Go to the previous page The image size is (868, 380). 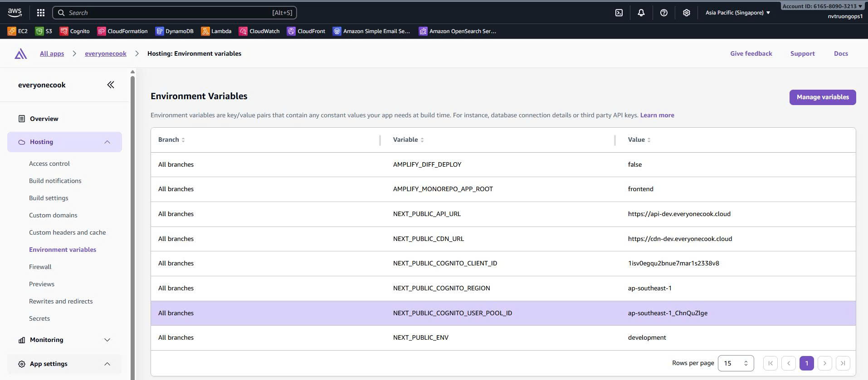point(789,363)
